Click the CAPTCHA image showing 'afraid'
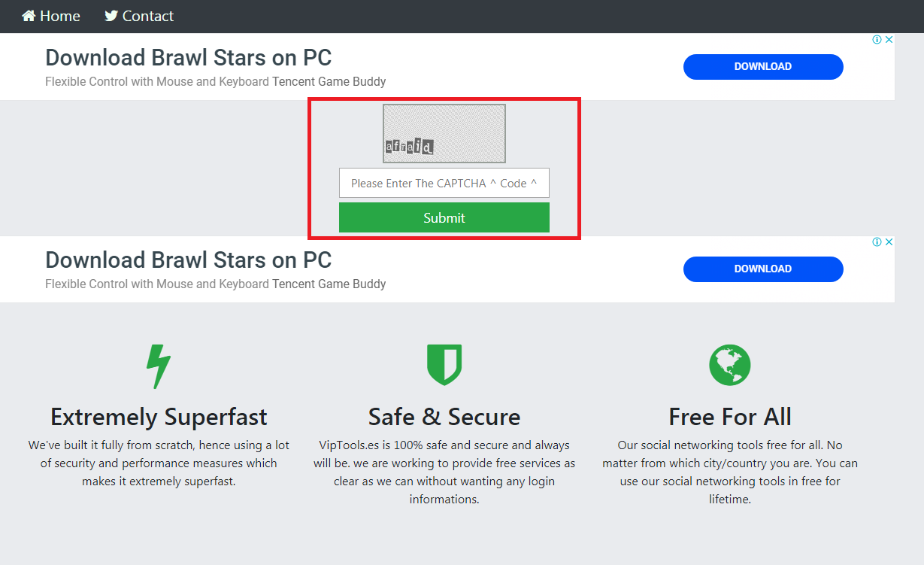 point(444,133)
